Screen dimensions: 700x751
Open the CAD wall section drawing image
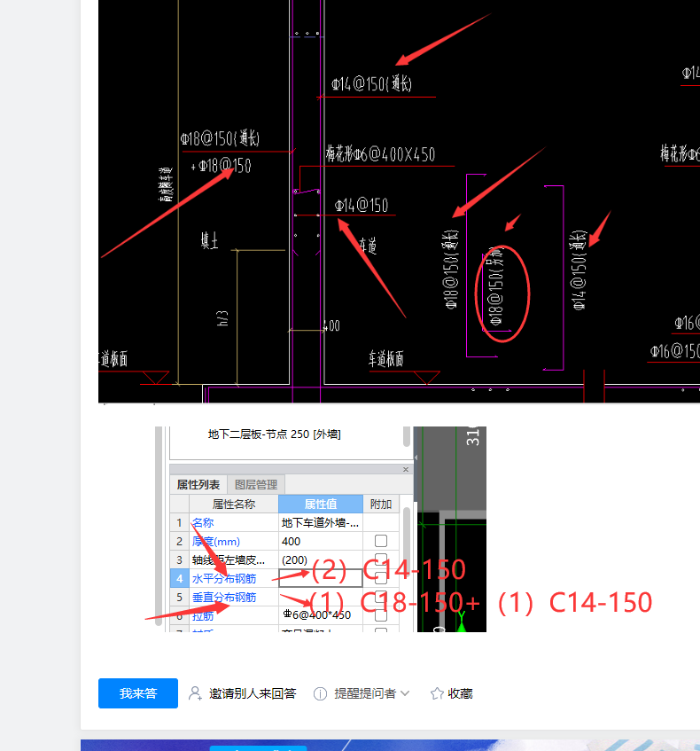click(399, 201)
